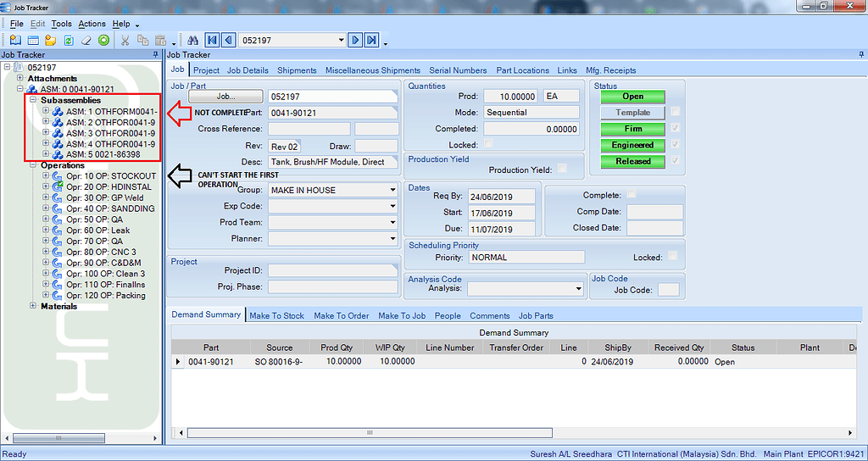
Task: Click the green Open status button
Action: (632, 96)
